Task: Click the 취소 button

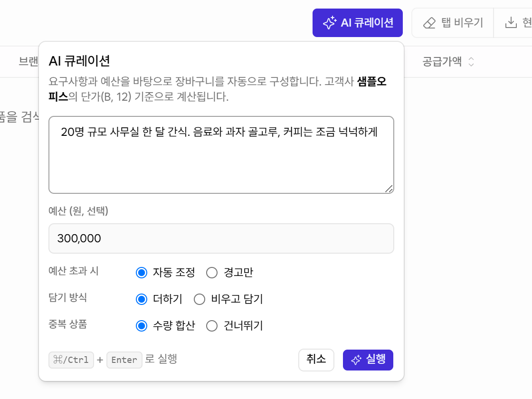Action: [316, 360]
